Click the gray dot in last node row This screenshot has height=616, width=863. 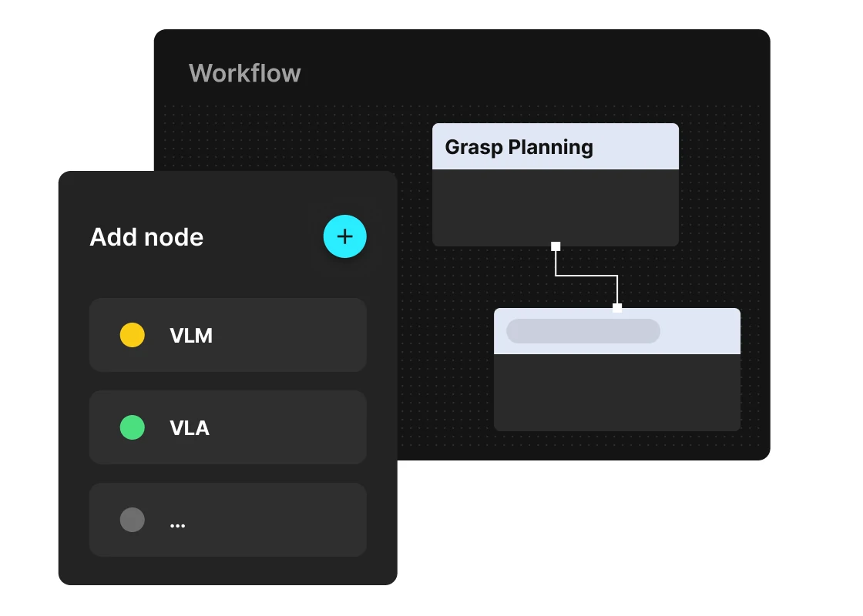click(133, 520)
